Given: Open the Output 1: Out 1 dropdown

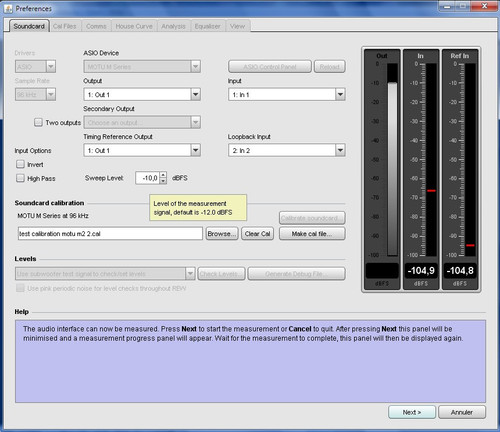Looking at the screenshot, I should [142, 95].
